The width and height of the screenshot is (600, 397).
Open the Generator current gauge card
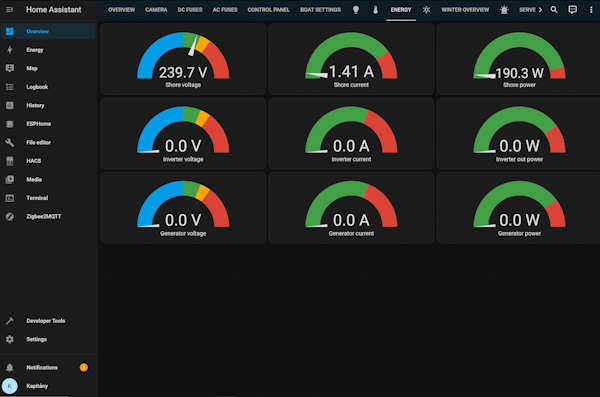(351, 207)
